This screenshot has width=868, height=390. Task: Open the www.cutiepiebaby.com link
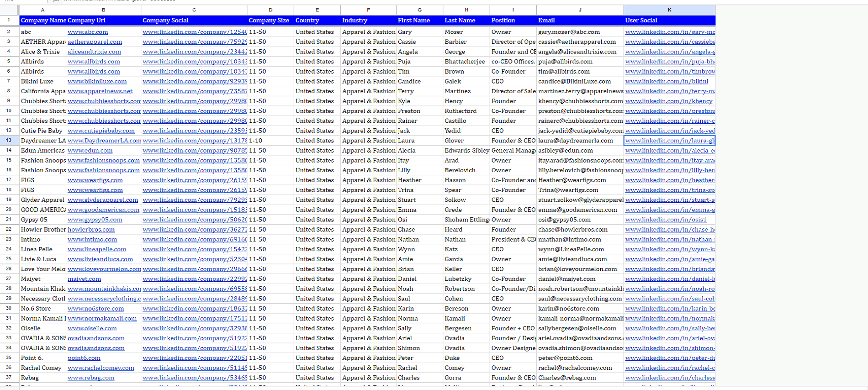coord(101,131)
